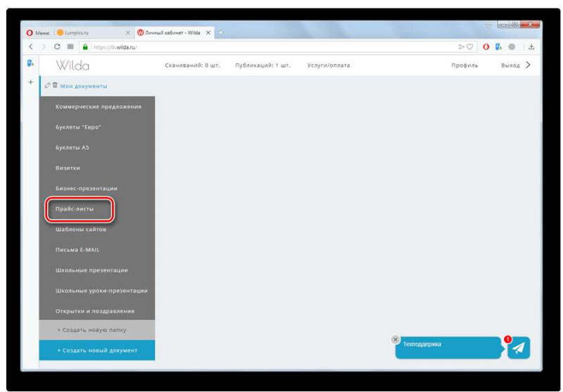The width and height of the screenshot is (563, 392).
Task: Click the trash icon beside Мои документы
Action: click(x=55, y=85)
